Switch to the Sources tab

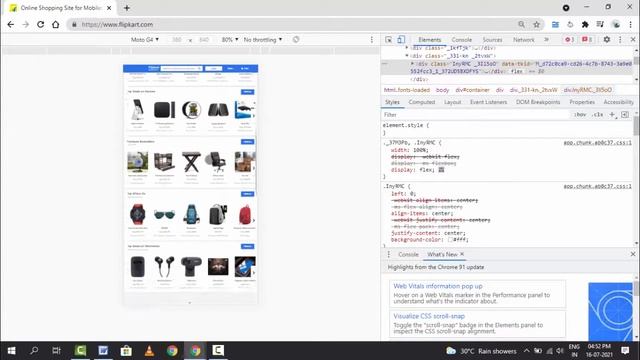pyautogui.click(x=492, y=40)
